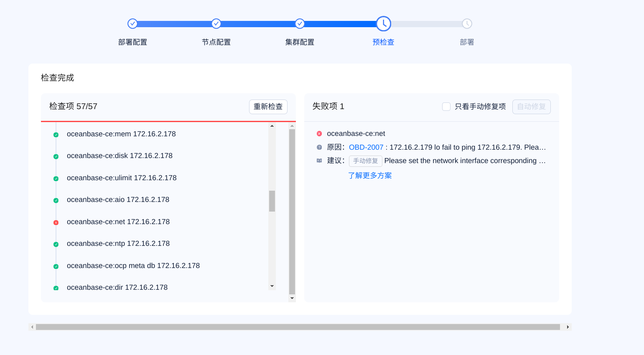Click green status icon for oceanbase-ce:ntp
This screenshot has height=355, width=644.
[56, 244]
